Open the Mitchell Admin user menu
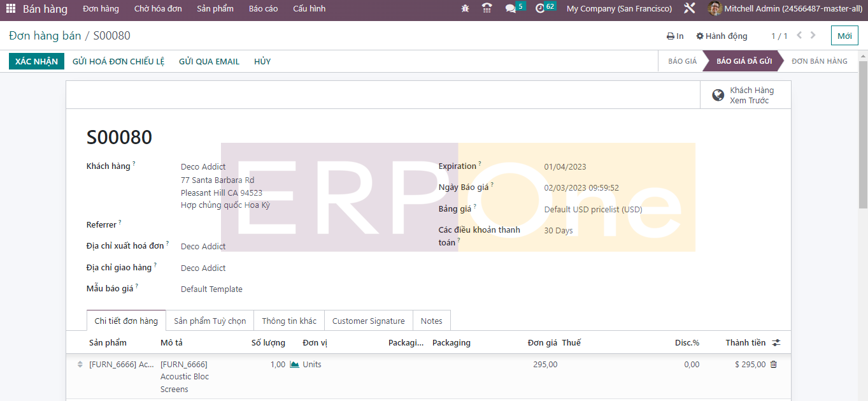Image resolution: width=868 pixels, height=401 pixels. click(x=783, y=9)
